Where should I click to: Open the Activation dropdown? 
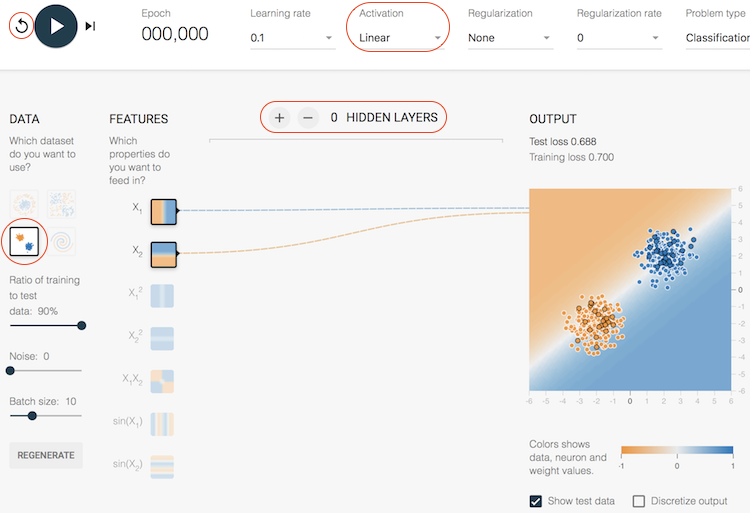pyautogui.click(x=400, y=38)
